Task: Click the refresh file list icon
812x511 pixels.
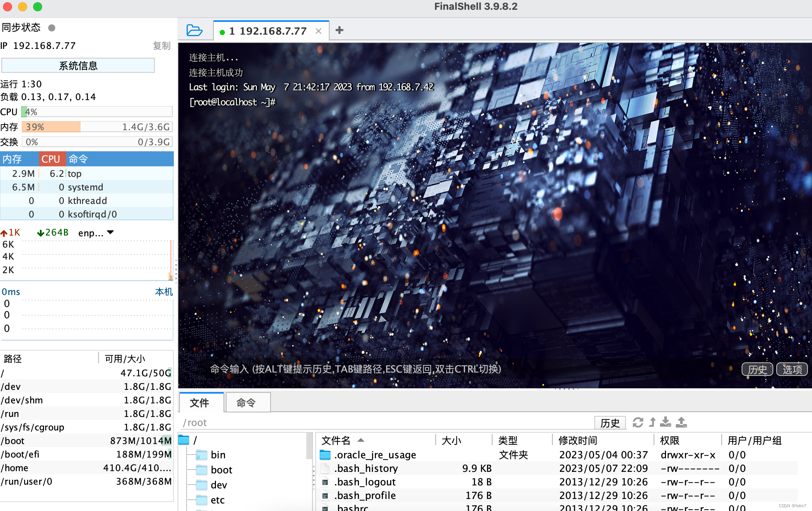Action: pos(638,423)
